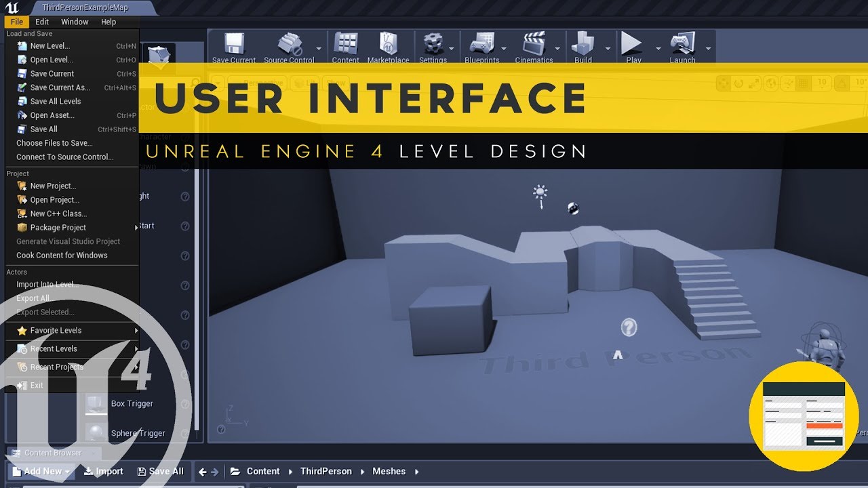Screen dimensions: 868x488
Task: Expand the Settings dropdown arrow
Action: [452, 49]
